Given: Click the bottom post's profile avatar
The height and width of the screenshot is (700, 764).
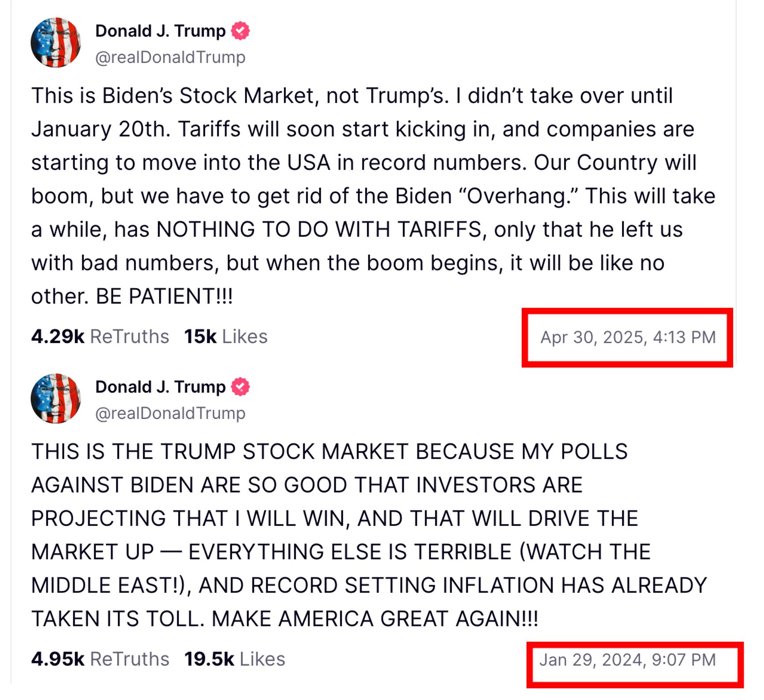Looking at the screenshot, I should pos(56,399).
